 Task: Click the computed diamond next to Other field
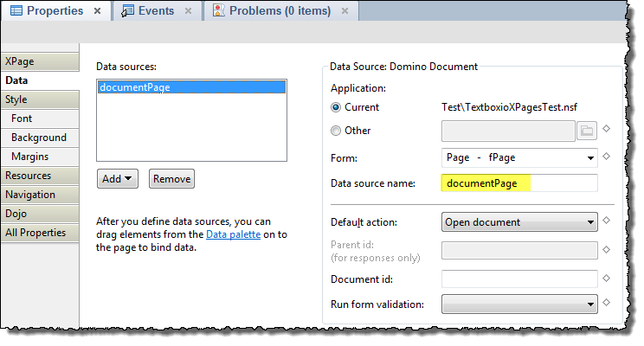coord(607,130)
